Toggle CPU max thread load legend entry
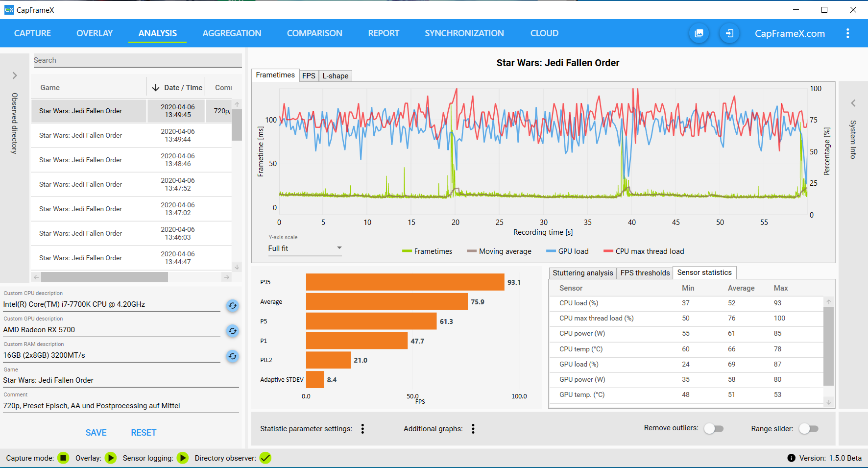The width and height of the screenshot is (868, 468). [x=644, y=251]
